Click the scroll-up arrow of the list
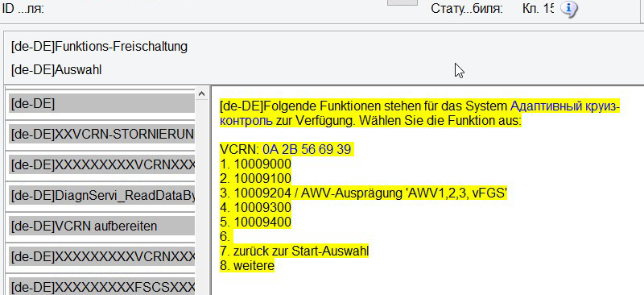This screenshot has height=295, width=644. tap(201, 93)
